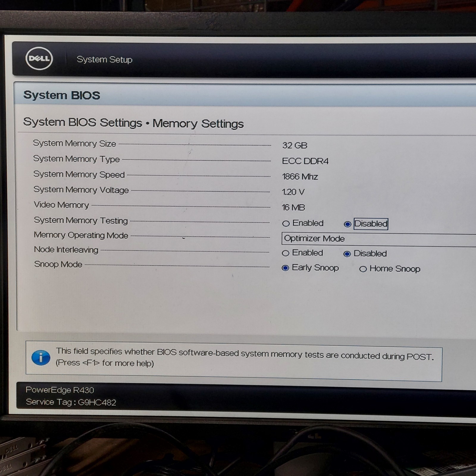This screenshot has width=476, height=476.
Task: Enable System Memory Testing
Action: (286, 223)
